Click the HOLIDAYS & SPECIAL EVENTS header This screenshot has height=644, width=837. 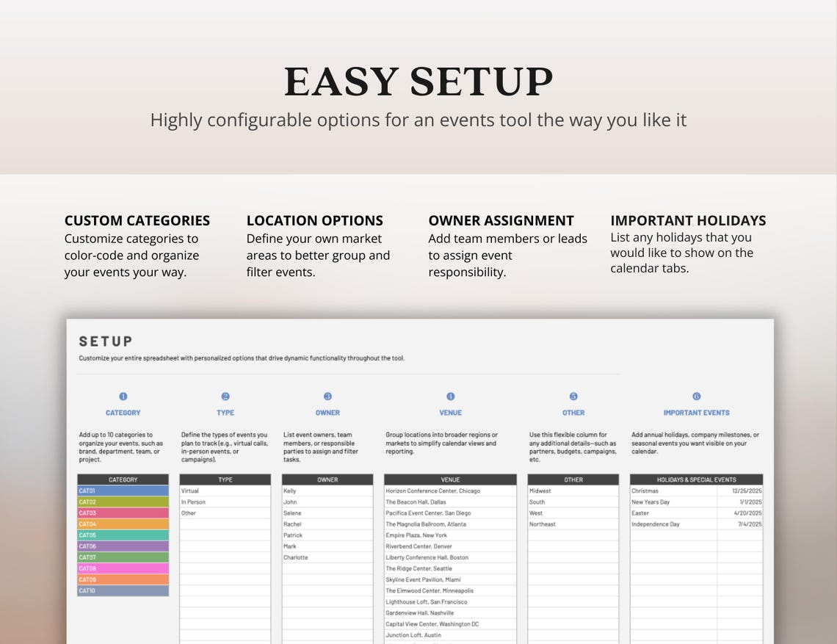click(x=697, y=480)
